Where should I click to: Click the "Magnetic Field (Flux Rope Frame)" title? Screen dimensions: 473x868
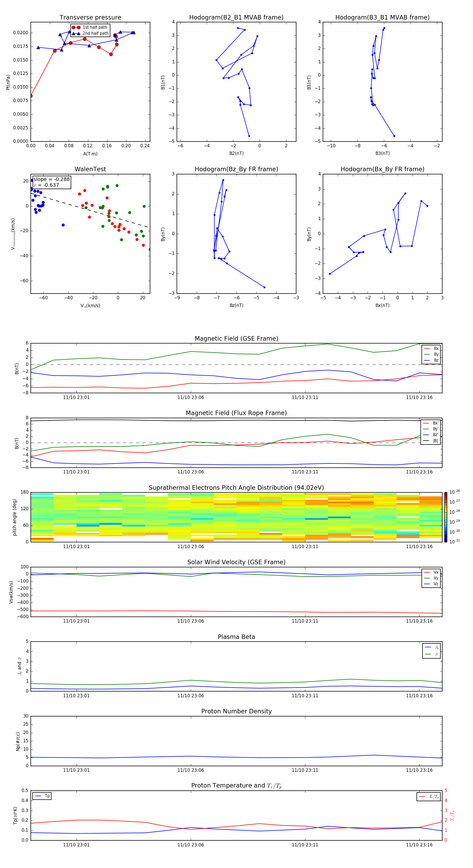pyautogui.click(x=236, y=413)
